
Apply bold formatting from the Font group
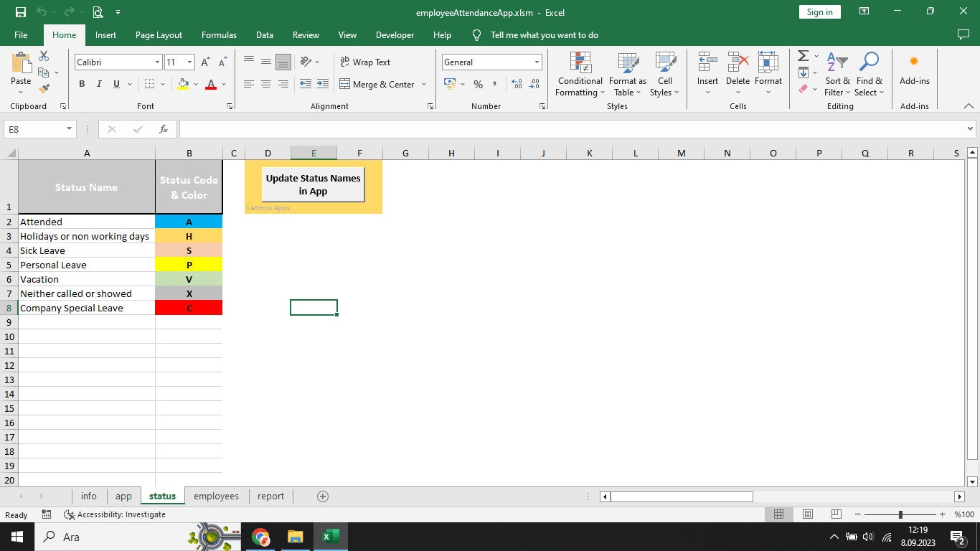tap(81, 84)
